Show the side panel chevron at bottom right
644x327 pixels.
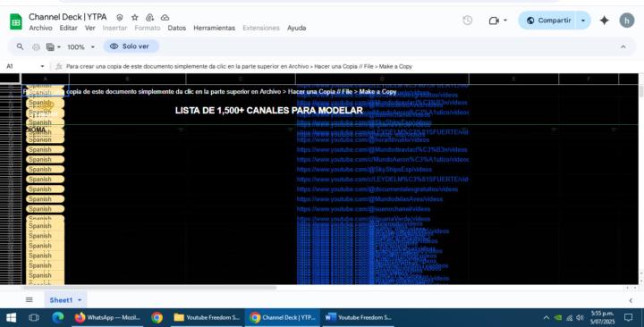click(631, 301)
